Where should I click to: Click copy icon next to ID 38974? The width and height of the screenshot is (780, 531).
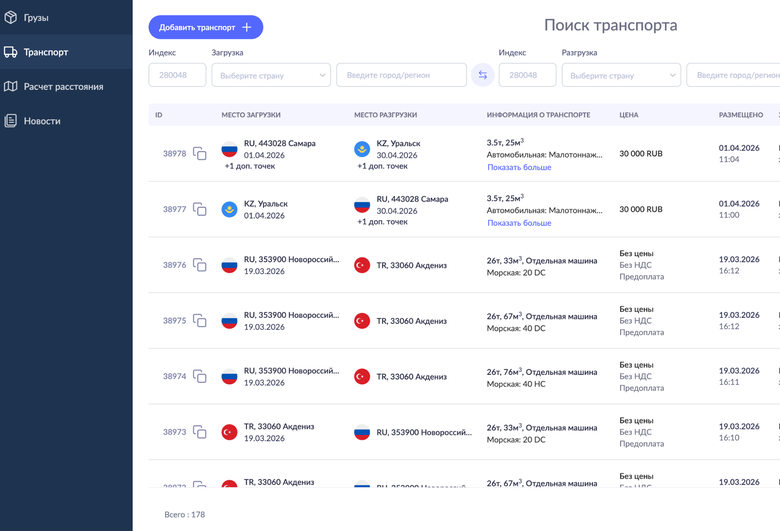(200, 377)
